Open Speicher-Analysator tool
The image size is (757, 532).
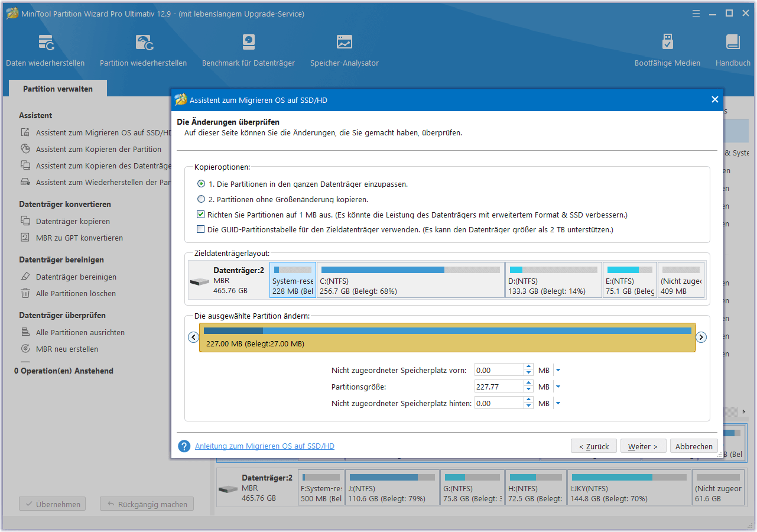tap(345, 51)
